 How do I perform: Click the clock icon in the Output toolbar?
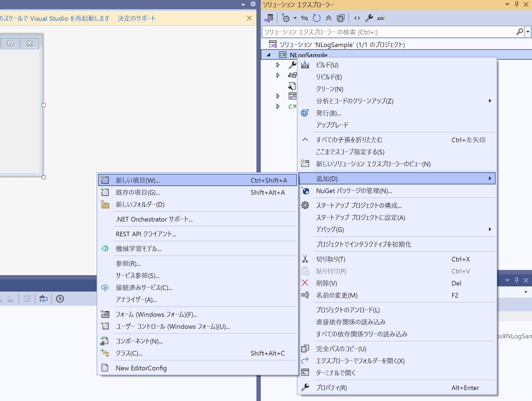60,298
